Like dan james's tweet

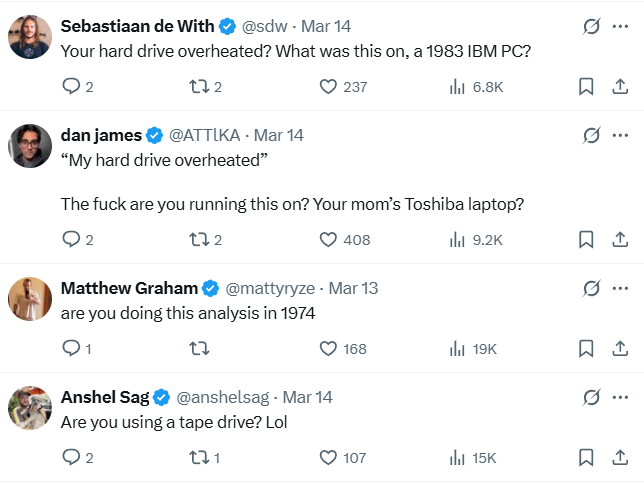tap(328, 239)
